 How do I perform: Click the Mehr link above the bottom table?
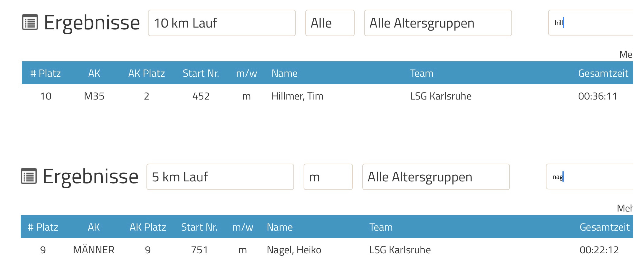(x=625, y=208)
